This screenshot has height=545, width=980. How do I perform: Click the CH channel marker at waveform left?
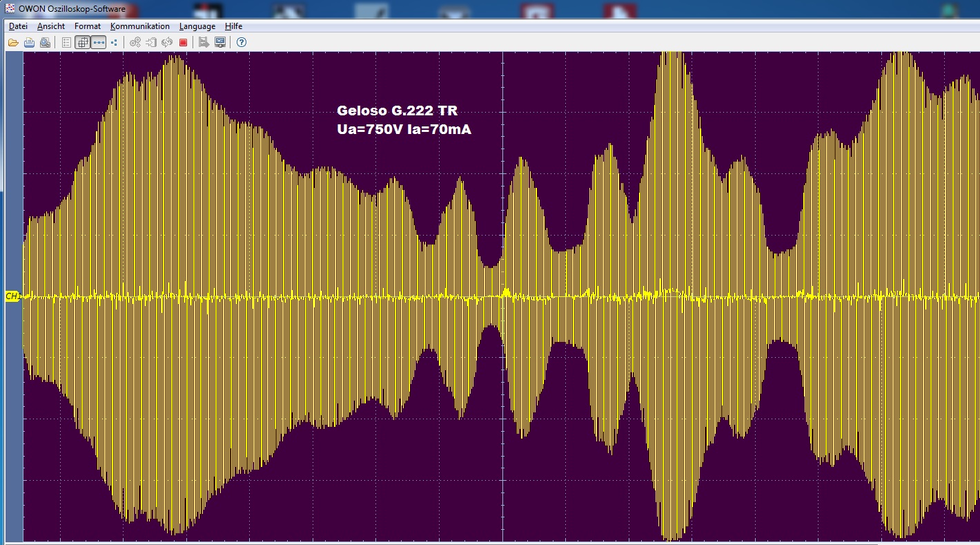coord(12,296)
